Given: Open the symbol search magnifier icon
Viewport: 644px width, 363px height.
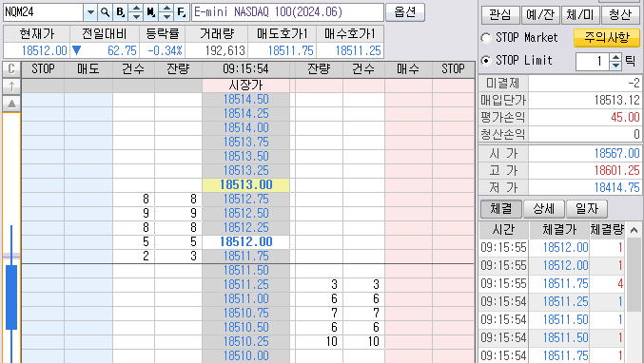Looking at the screenshot, I should (106, 12).
